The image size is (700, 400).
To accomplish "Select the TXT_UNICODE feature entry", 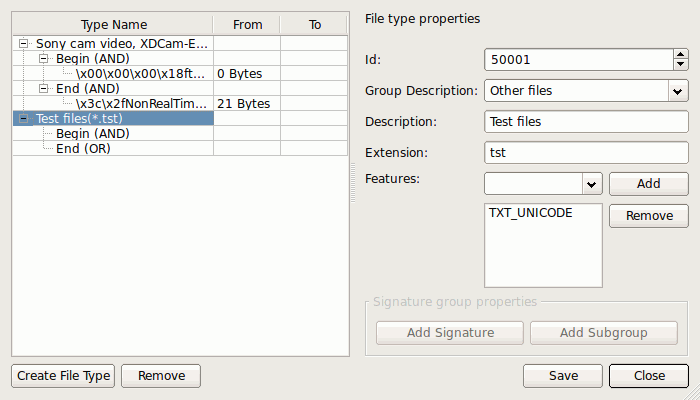I will pos(530,213).
